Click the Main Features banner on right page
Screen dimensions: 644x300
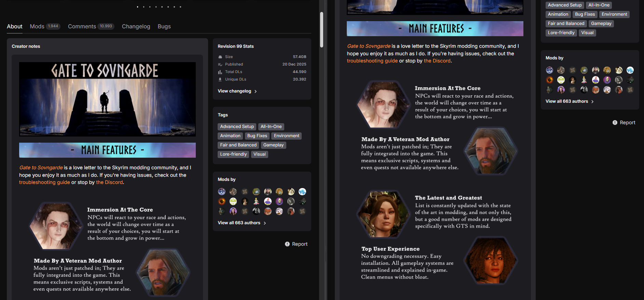[x=435, y=29]
